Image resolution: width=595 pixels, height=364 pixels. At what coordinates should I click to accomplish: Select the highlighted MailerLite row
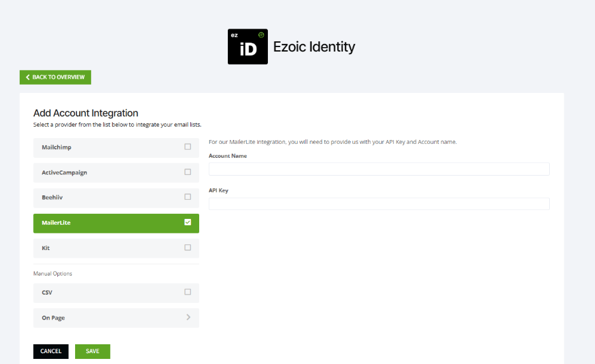tap(116, 223)
